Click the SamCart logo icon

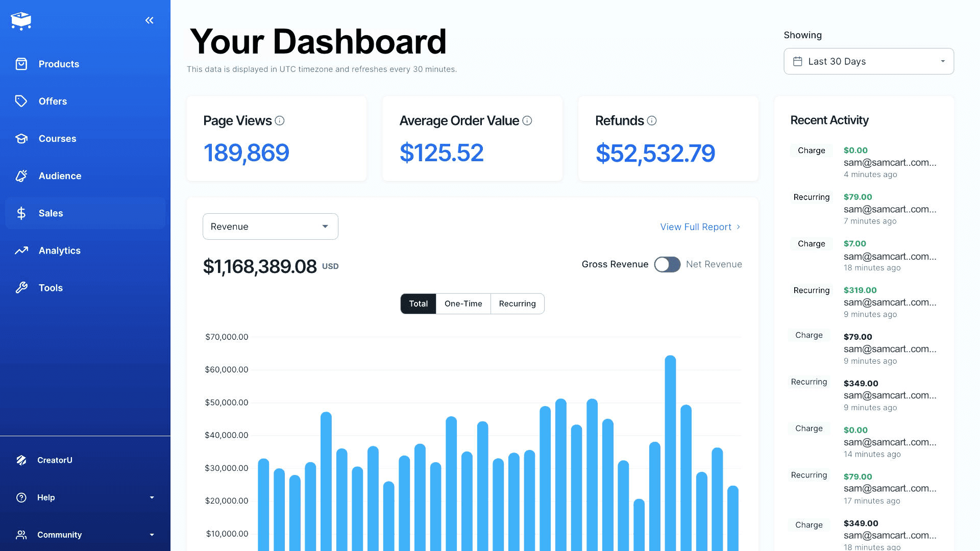pos(21,21)
